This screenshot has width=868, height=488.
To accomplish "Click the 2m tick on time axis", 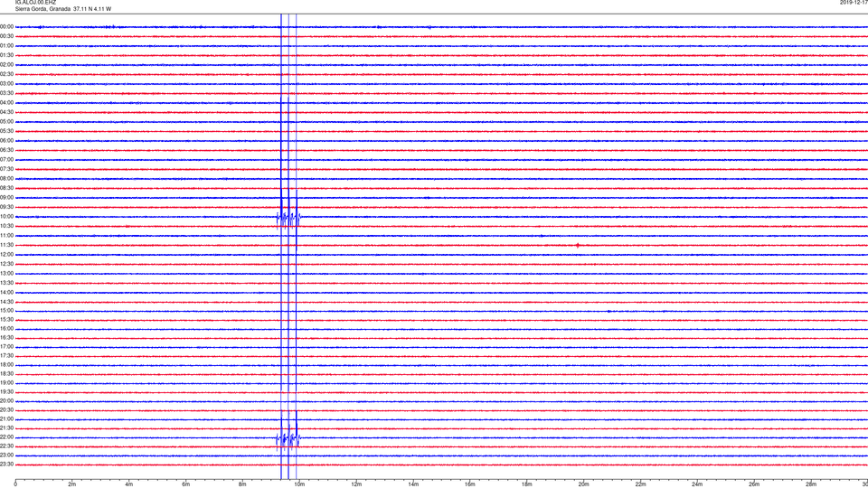I will tap(72, 484).
